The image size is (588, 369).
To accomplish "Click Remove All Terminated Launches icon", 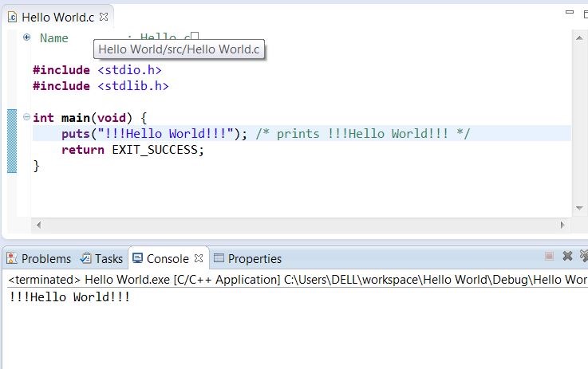I will [x=583, y=257].
